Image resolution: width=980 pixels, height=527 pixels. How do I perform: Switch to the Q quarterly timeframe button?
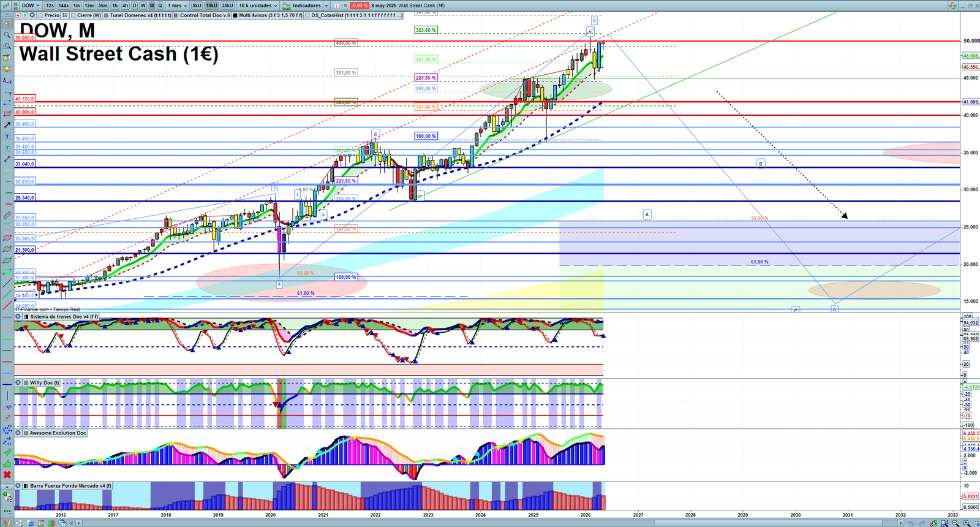click(x=160, y=6)
